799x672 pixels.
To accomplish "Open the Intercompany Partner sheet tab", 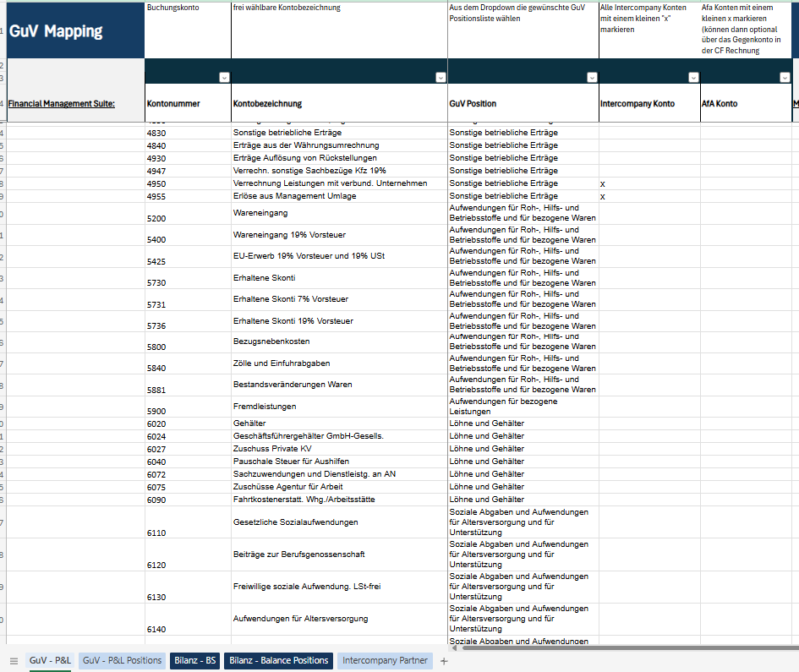I will pyautogui.click(x=385, y=660).
